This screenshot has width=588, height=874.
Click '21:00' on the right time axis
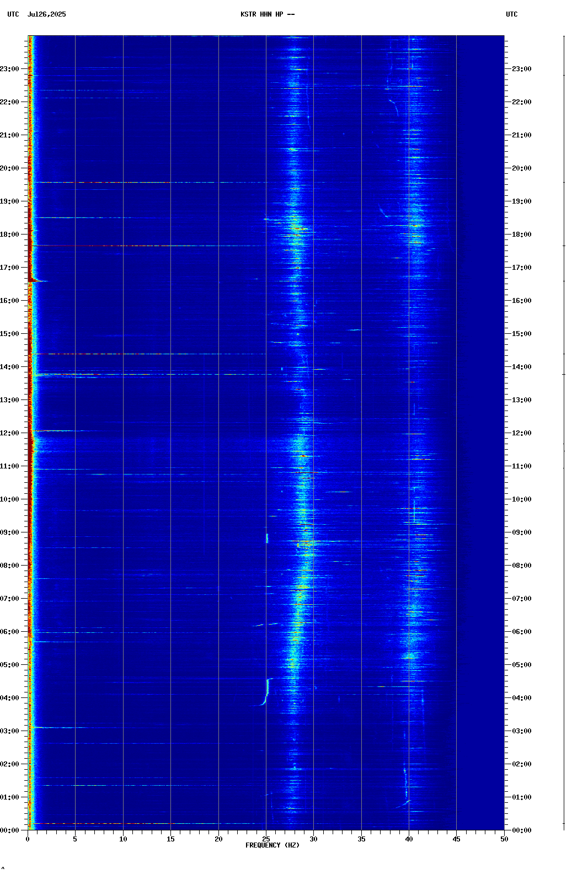pos(522,135)
